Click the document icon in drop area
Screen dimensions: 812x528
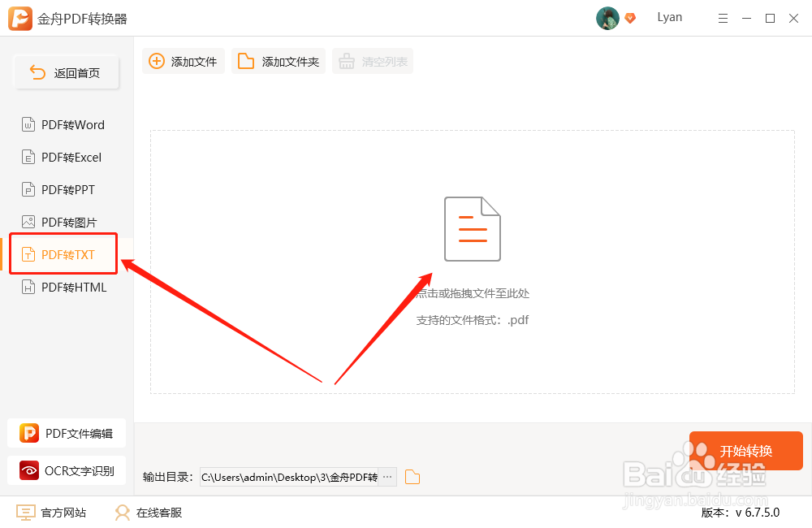tap(473, 228)
